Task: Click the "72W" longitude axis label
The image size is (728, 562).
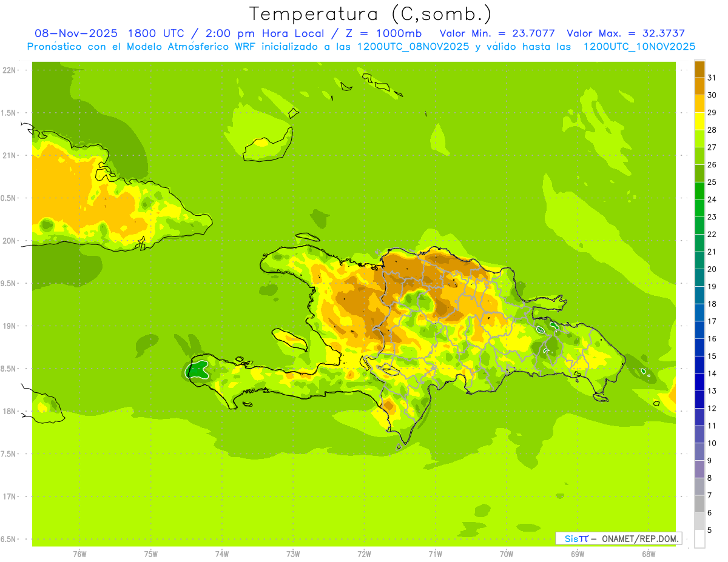Action: click(364, 554)
